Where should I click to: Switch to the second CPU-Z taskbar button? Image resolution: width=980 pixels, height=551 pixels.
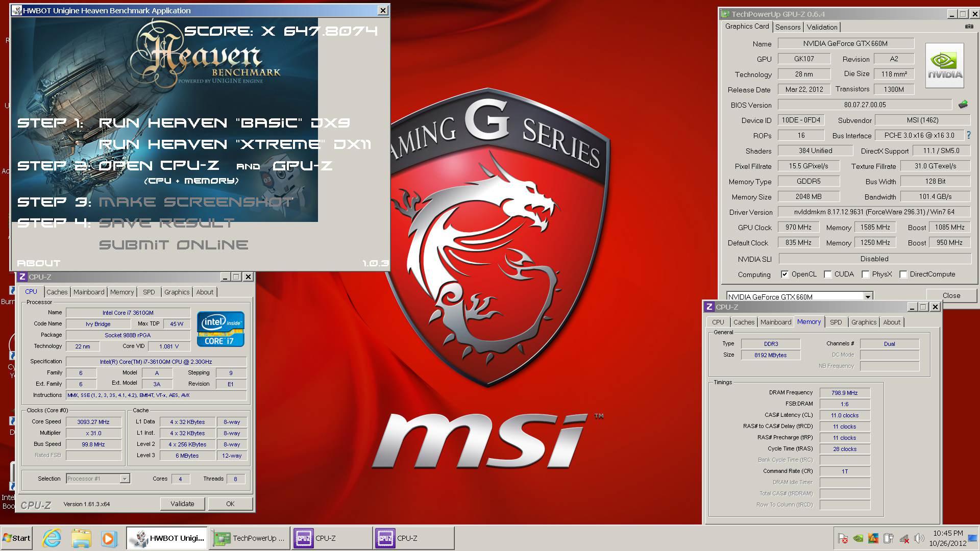413,538
